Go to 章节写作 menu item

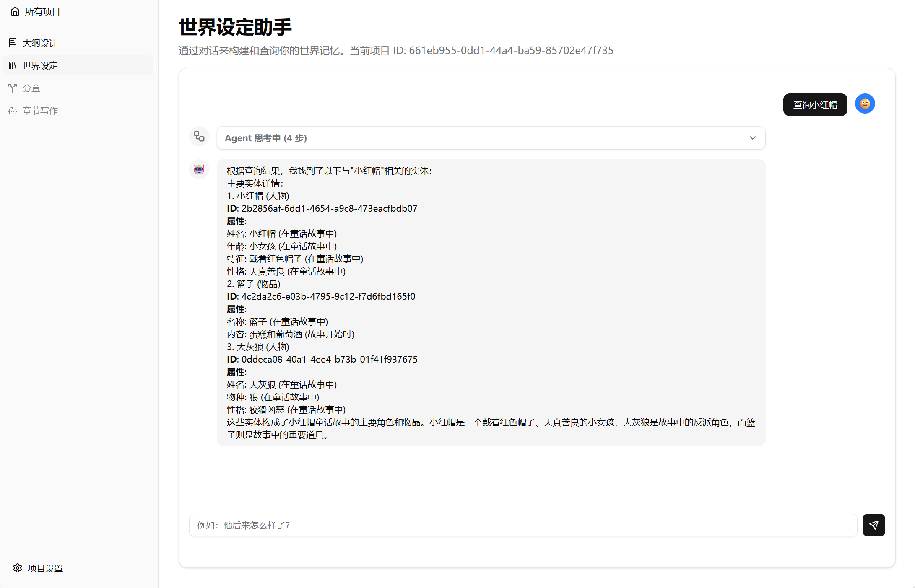coord(40,111)
